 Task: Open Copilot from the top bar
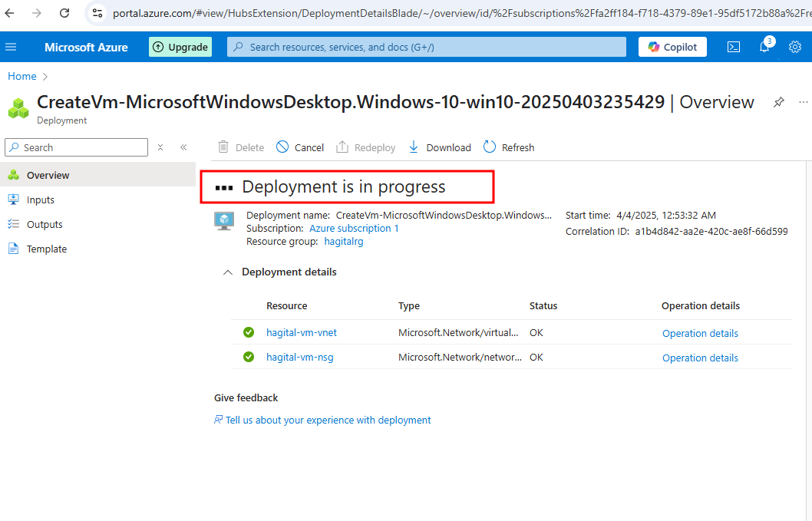[x=672, y=47]
